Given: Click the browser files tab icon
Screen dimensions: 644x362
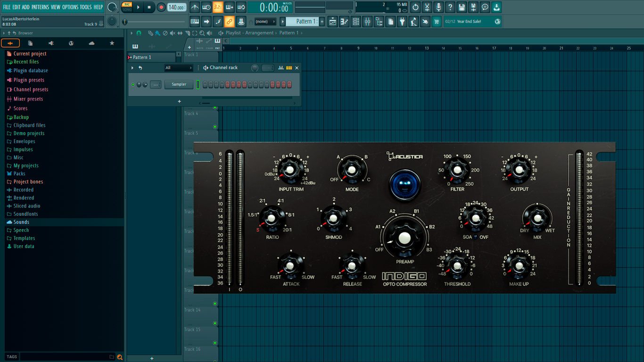Looking at the screenshot, I should click(30, 43).
